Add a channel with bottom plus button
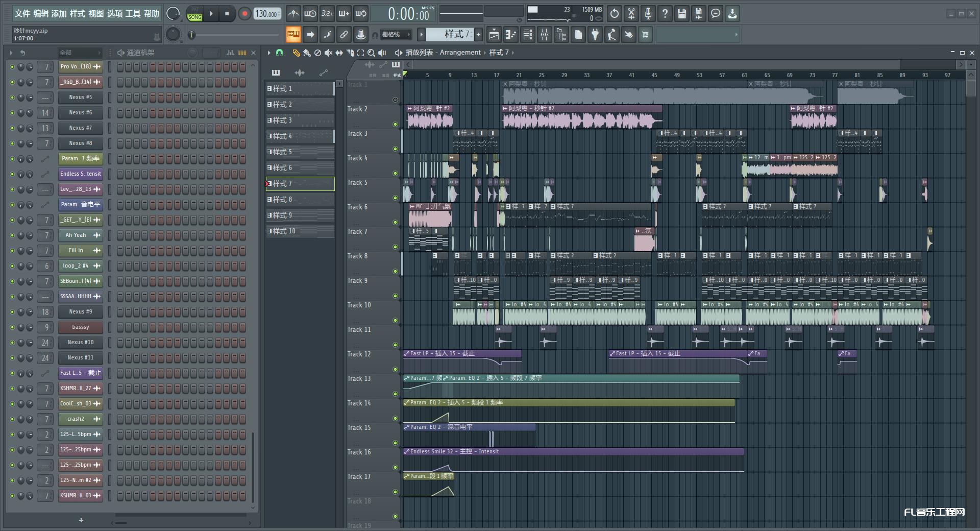 click(81, 520)
